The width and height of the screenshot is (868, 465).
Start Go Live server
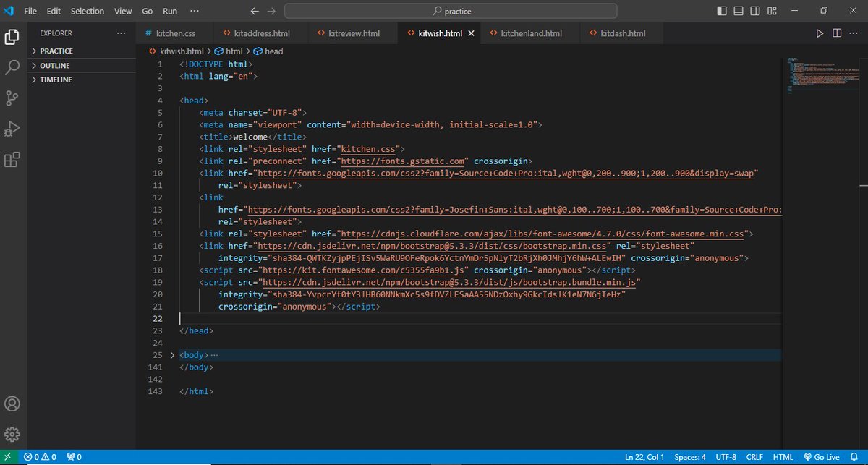click(x=821, y=457)
